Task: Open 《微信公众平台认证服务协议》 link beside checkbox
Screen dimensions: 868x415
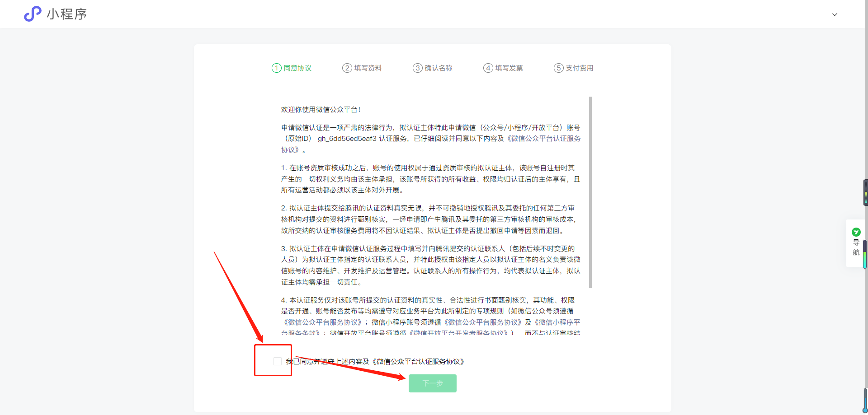Action: [419, 362]
